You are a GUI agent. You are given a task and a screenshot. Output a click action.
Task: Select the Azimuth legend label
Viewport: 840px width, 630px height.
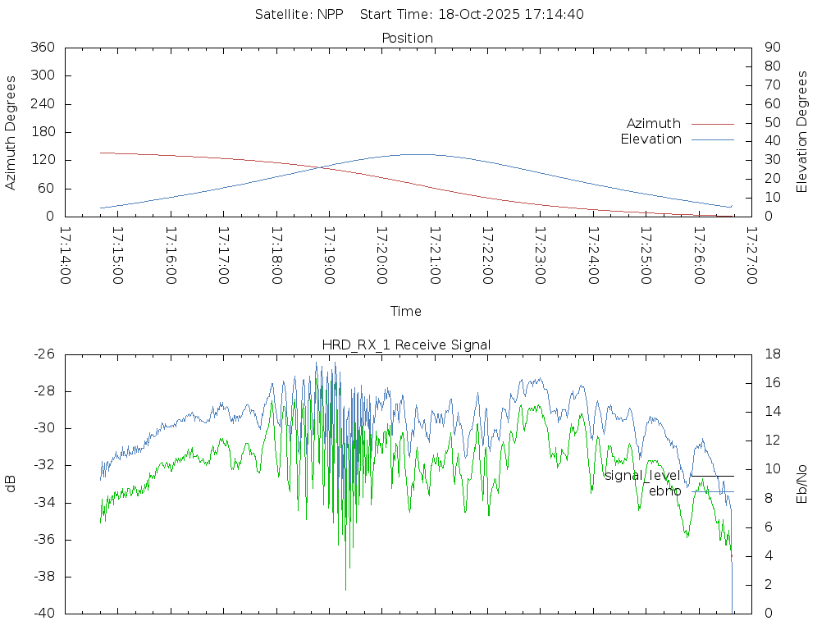653,124
